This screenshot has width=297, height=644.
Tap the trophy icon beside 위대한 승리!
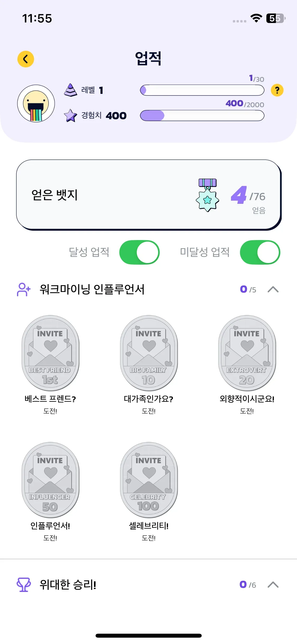[x=24, y=585]
